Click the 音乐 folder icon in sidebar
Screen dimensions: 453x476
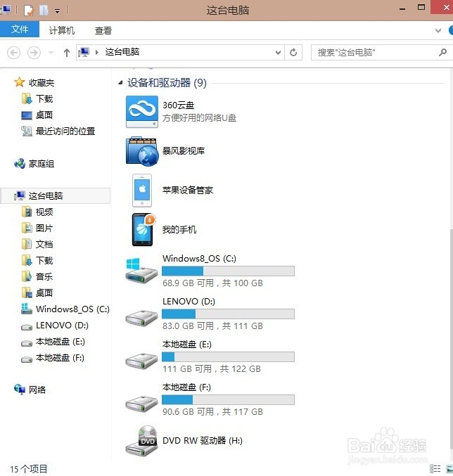click(x=27, y=276)
